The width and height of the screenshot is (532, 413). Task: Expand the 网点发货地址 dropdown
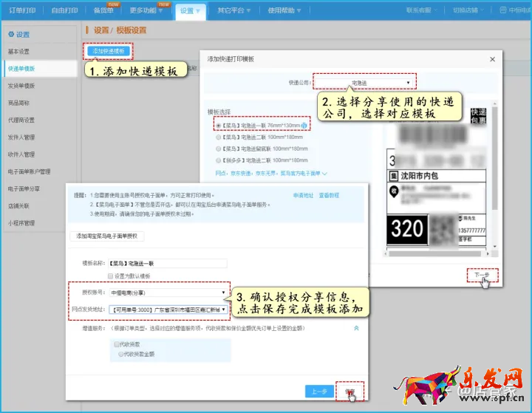[x=167, y=310]
